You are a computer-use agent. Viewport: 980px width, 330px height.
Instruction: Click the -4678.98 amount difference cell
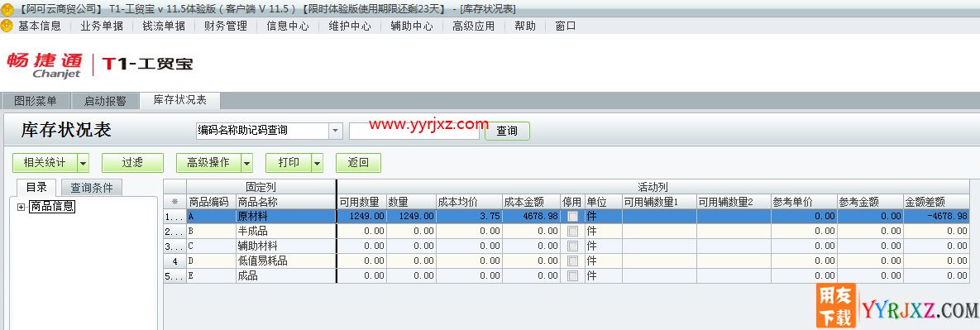coord(937,216)
